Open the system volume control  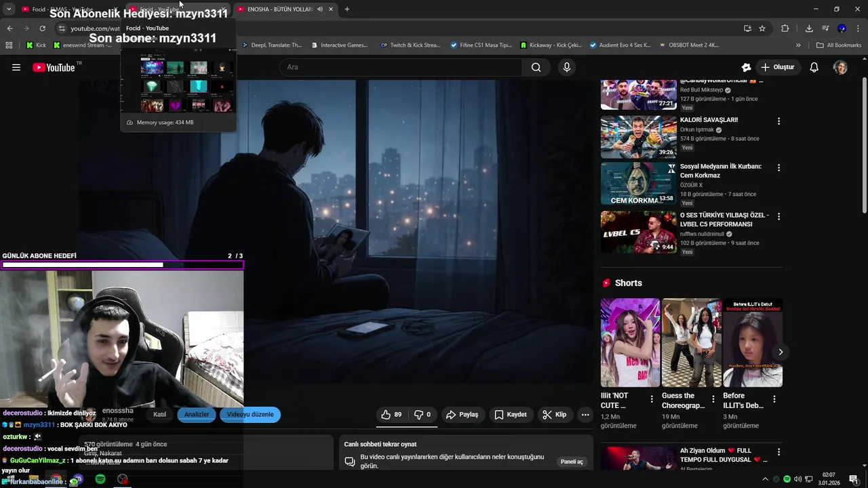[798, 479]
